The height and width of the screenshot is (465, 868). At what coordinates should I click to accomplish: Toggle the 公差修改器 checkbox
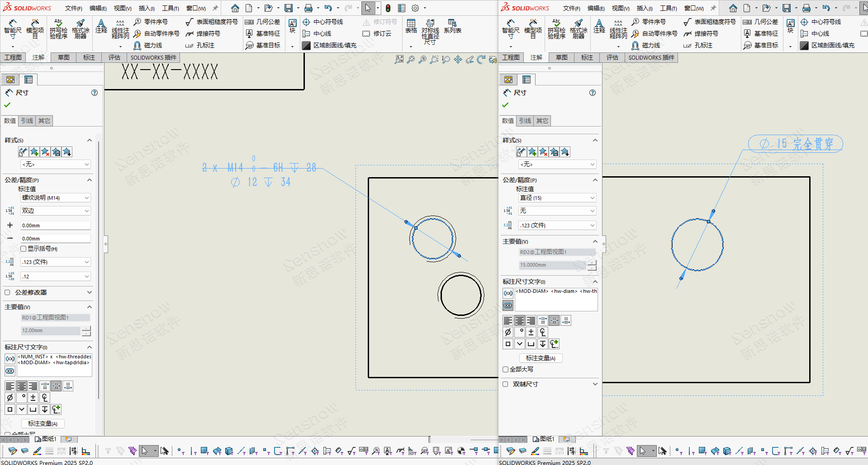8,292
